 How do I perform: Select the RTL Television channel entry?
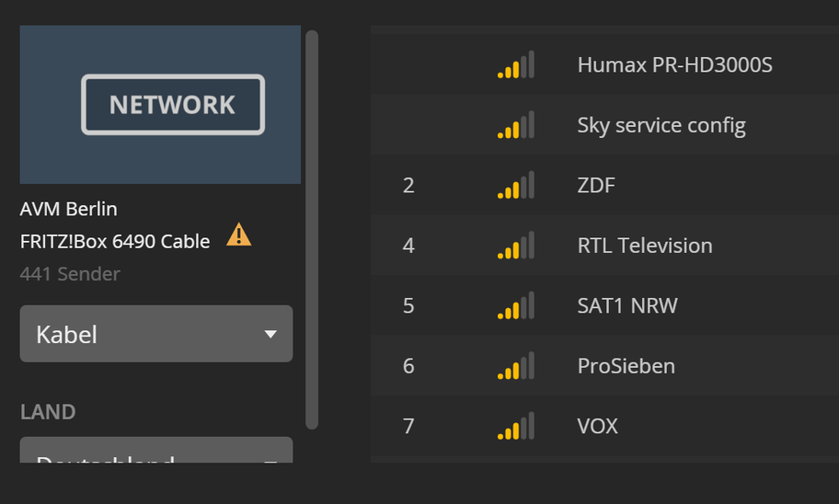click(x=644, y=246)
